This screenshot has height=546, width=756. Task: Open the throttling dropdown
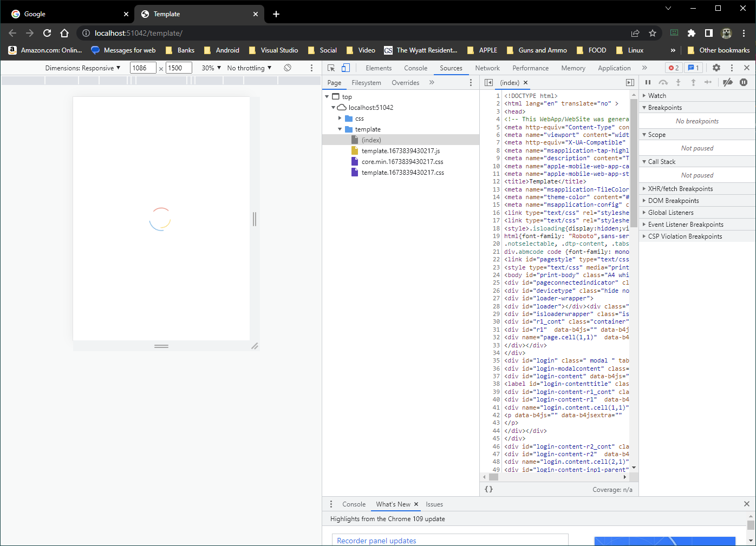(249, 68)
